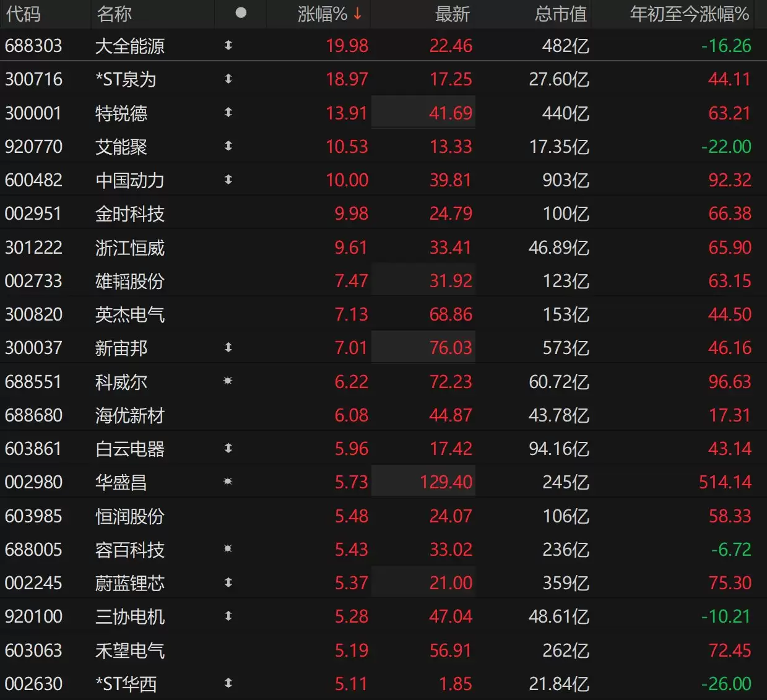Click stock code 920770

click(x=33, y=147)
